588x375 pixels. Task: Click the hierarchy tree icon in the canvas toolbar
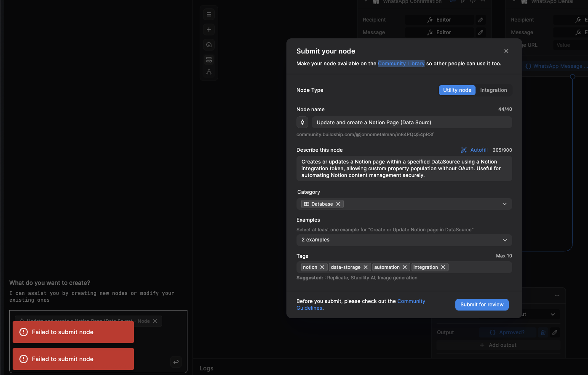209,72
